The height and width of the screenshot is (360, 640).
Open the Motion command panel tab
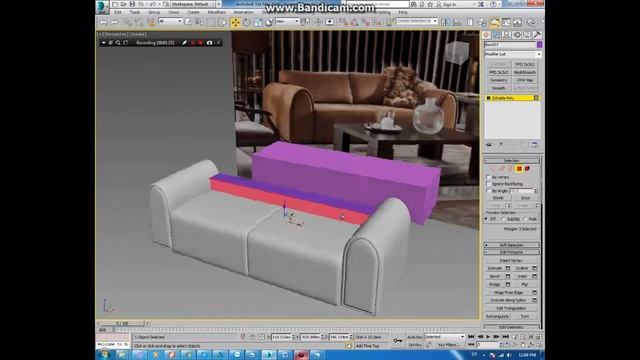click(517, 35)
